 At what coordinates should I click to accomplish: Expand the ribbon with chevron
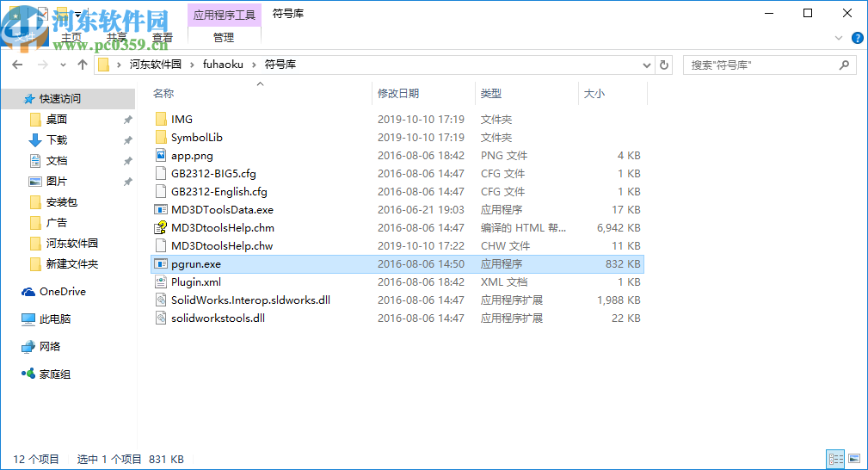pyautogui.click(x=839, y=38)
